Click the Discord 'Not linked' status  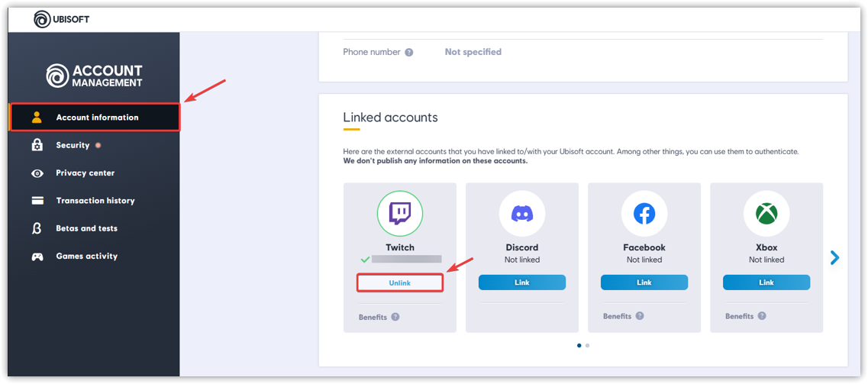tap(522, 260)
